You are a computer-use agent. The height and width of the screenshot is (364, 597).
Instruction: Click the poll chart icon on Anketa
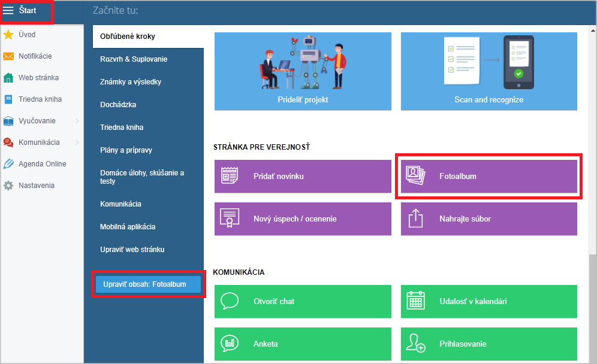click(230, 343)
